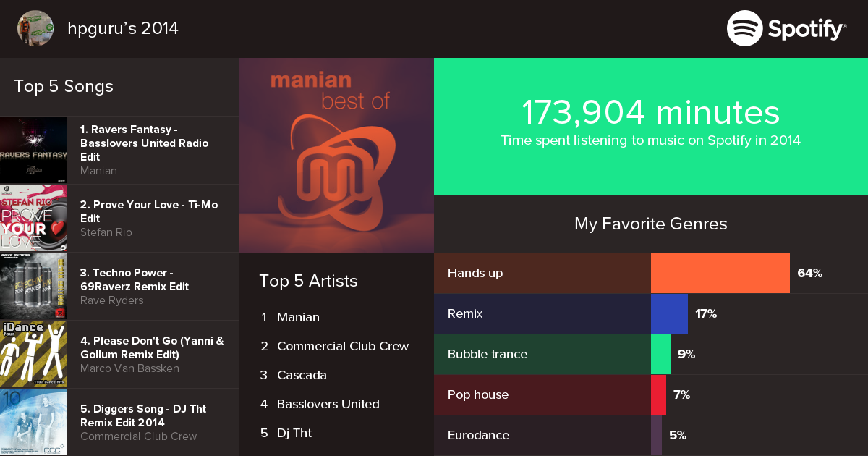868x456 pixels.
Task: Click the 5% value
Action: point(678,436)
